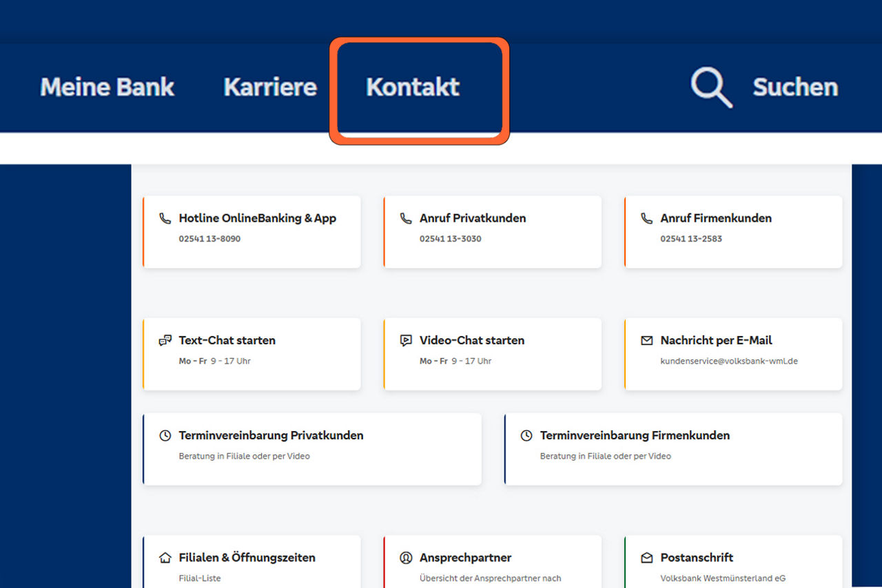The width and height of the screenshot is (882, 588).
Task: Click the envelope icon for Nachricht per E-Mail
Action: pos(646,340)
